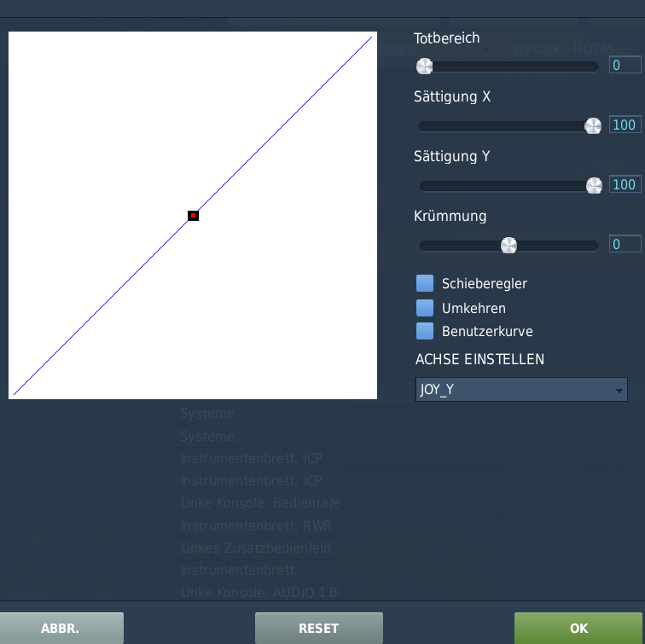Select the Krümmung value field
The height and width of the screenshot is (644, 645).
click(625, 244)
